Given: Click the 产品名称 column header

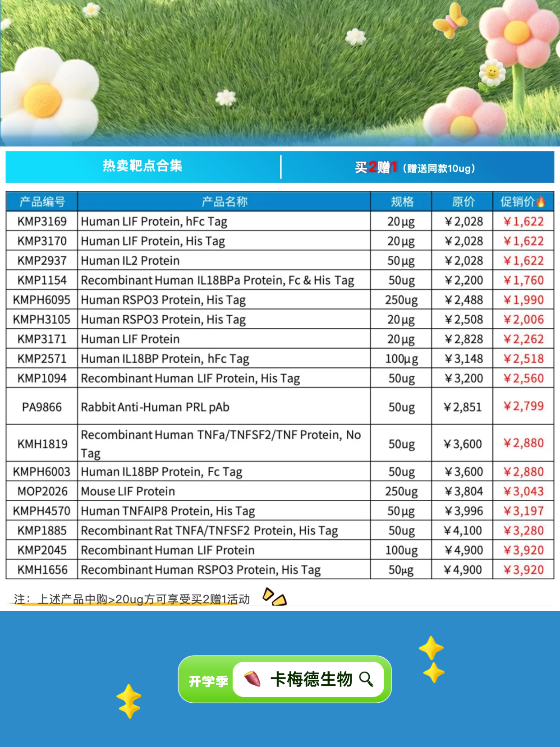Looking at the screenshot, I should pos(224,202).
